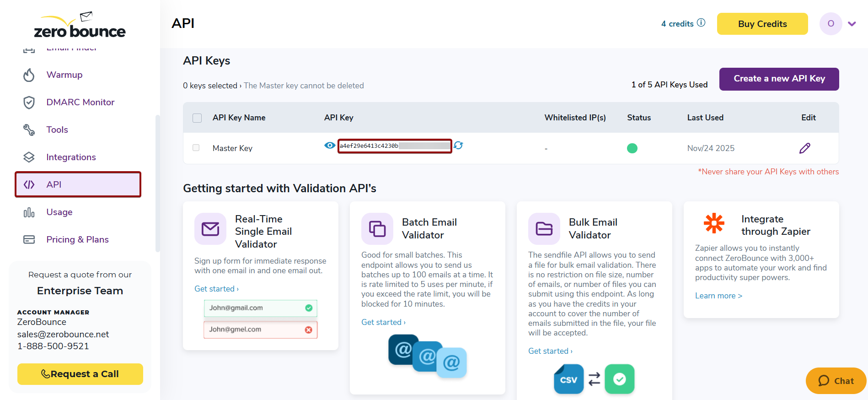Regenerate the Master Key with refresh icon
The height and width of the screenshot is (400, 868).
tap(458, 145)
